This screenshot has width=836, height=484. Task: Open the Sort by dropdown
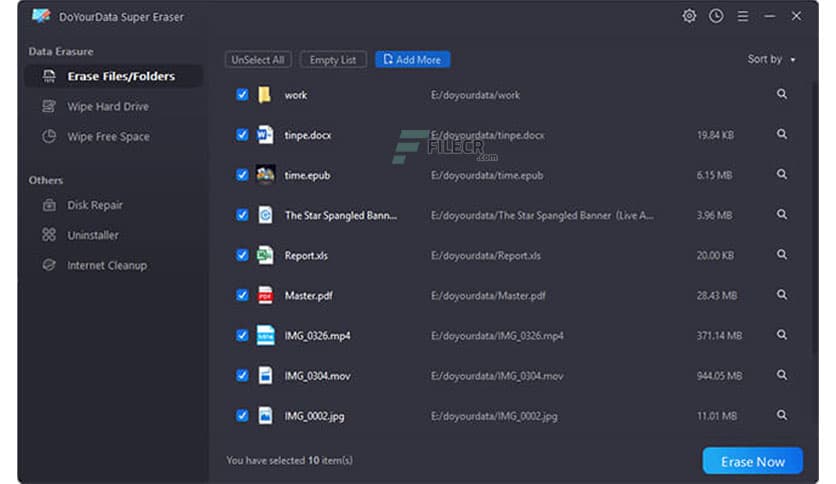[771, 59]
